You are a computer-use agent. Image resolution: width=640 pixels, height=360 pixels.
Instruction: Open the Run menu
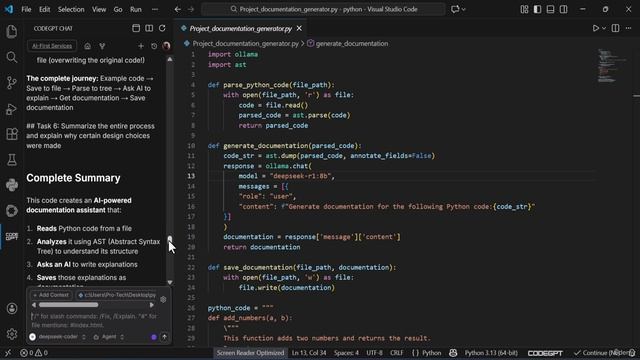coord(136,9)
